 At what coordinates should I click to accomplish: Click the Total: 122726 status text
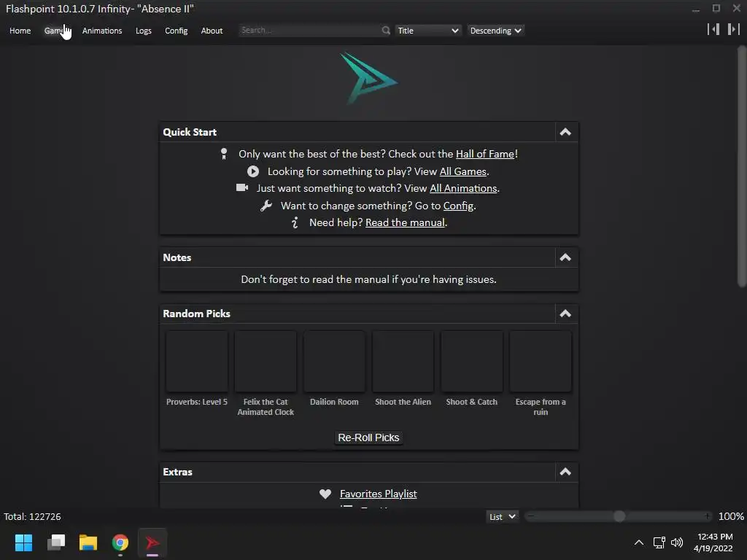point(32,517)
